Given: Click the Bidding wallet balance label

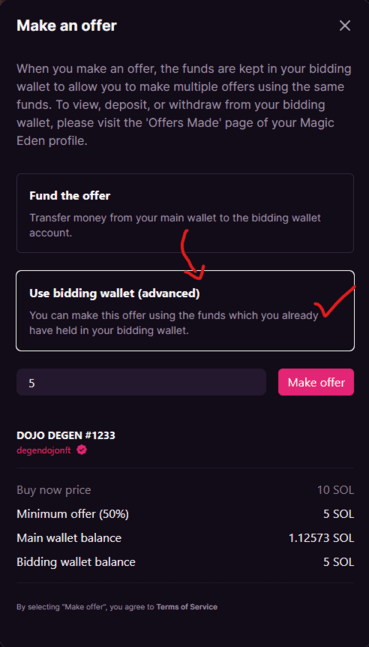Looking at the screenshot, I should tap(76, 562).
